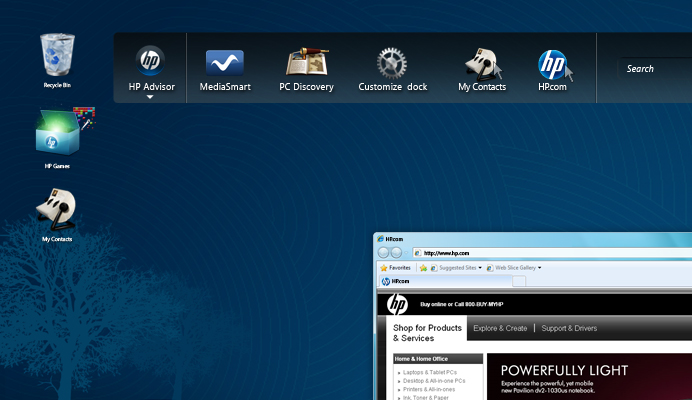This screenshot has height=400, width=692.
Task: Open My Contacts in the dock
Action: click(x=482, y=63)
